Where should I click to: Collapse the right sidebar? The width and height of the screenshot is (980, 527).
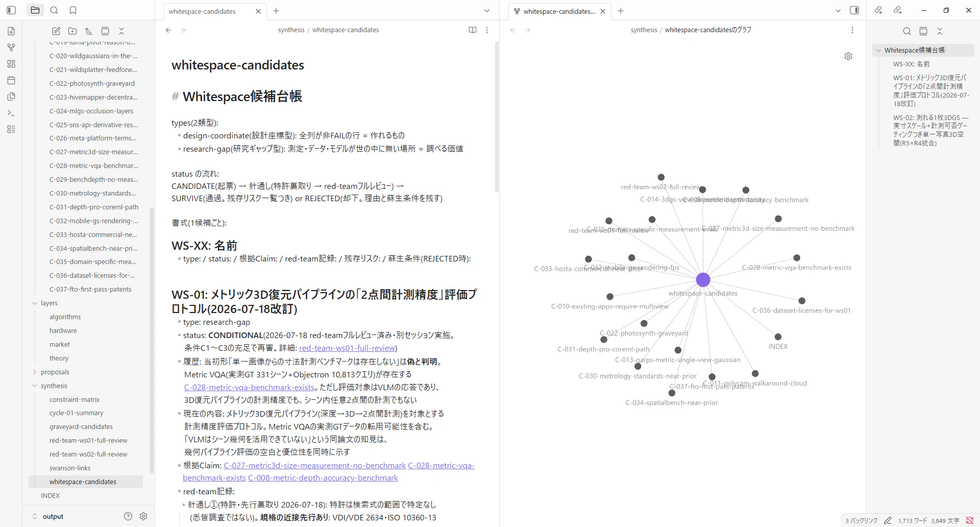coord(854,10)
